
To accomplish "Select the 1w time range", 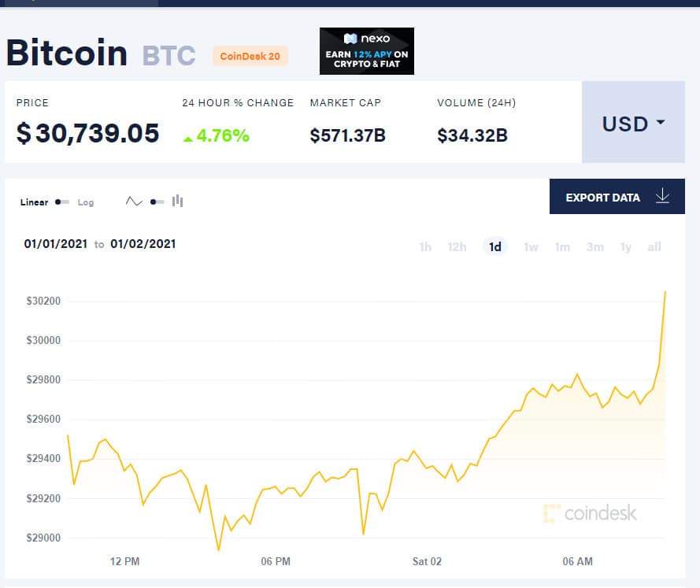I will [x=531, y=246].
